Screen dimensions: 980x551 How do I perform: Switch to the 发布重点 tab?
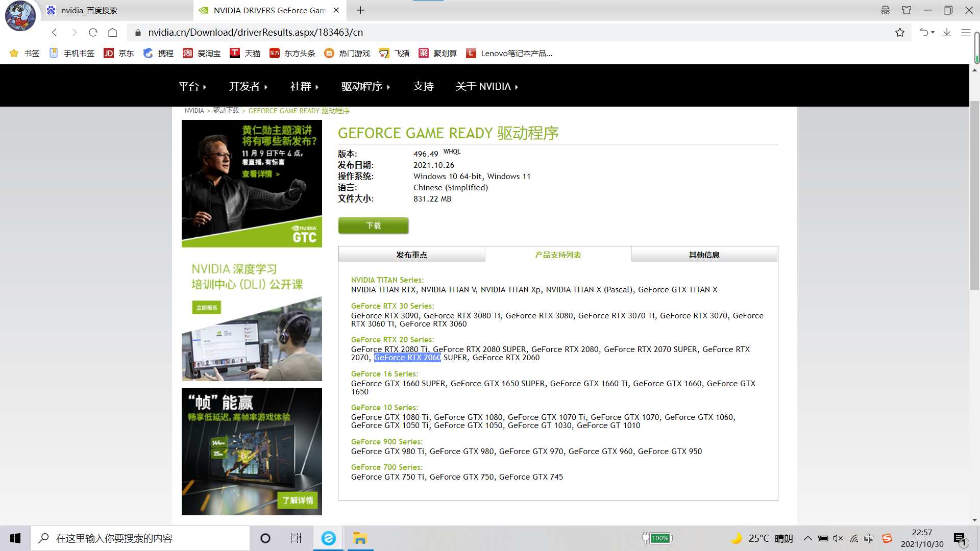[x=411, y=255]
